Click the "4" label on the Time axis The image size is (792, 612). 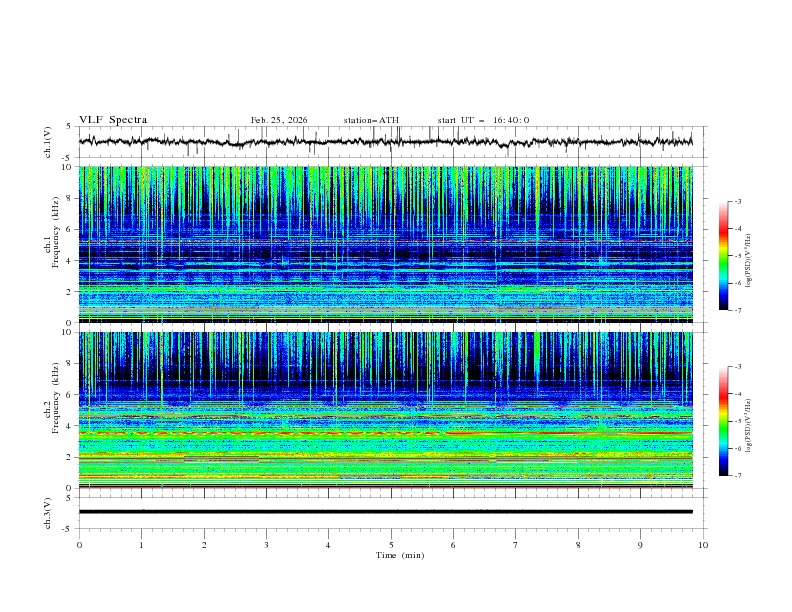click(328, 545)
